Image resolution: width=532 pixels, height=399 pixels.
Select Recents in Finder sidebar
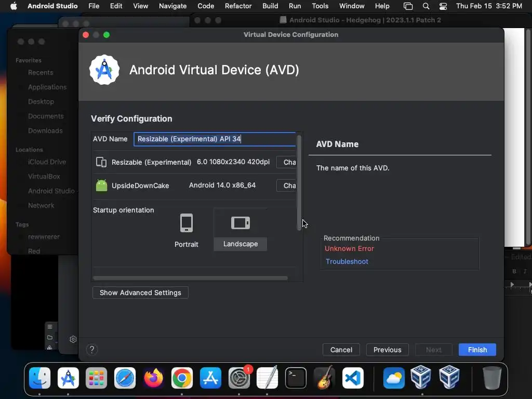(x=41, y=72)
